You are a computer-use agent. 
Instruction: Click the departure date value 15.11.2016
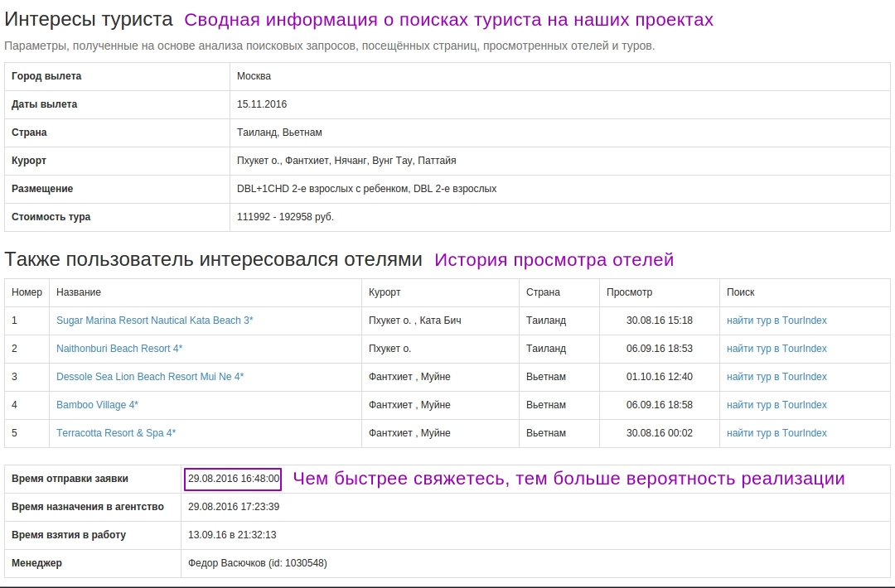262,104
